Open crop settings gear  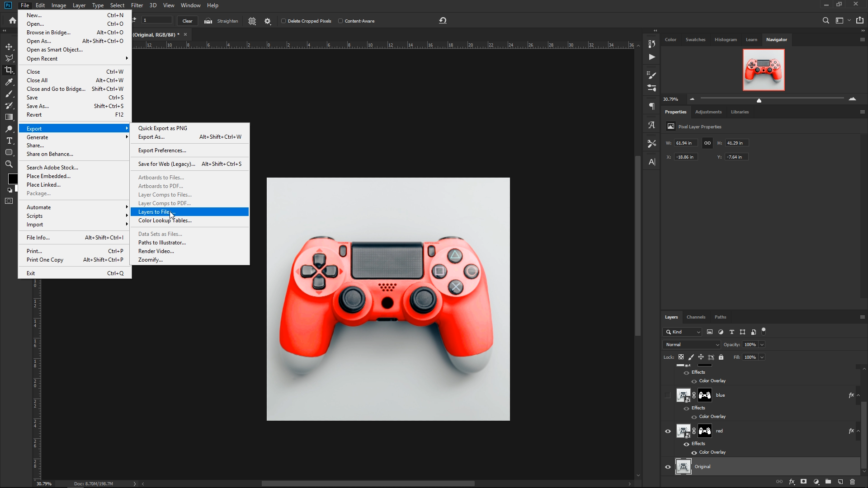tap(268, 21)
